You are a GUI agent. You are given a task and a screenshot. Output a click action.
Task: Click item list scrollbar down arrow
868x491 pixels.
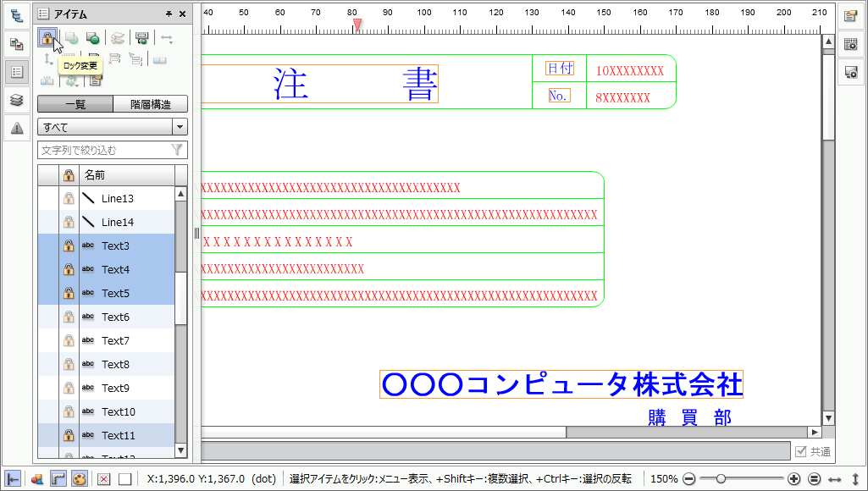click(181, 450)
